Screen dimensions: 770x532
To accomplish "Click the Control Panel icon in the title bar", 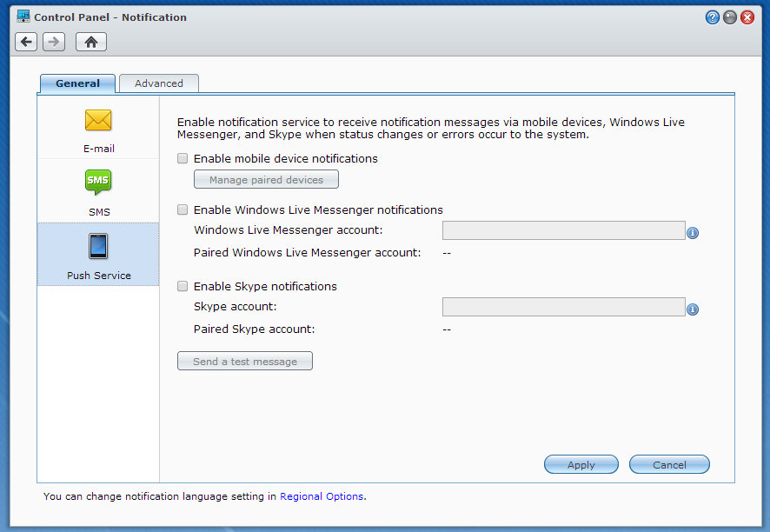I will 23,17.
